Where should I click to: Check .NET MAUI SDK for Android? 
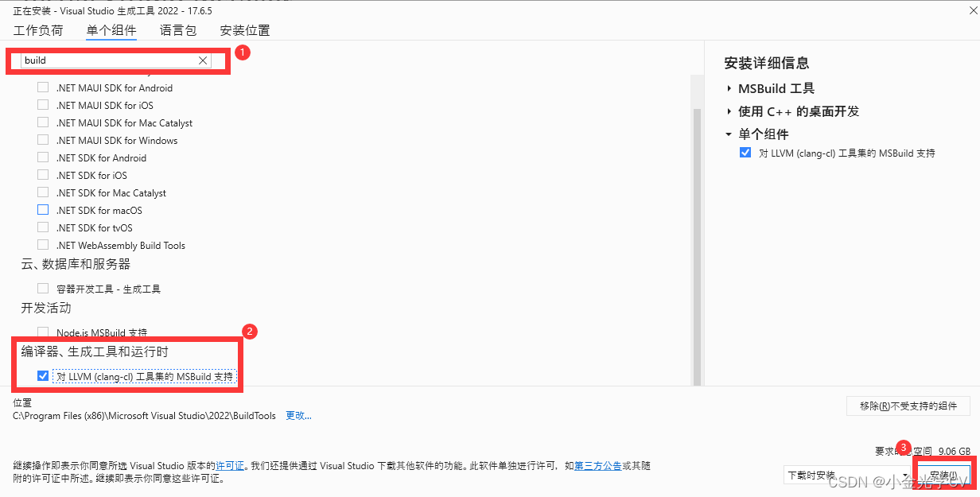pos(43,88)
